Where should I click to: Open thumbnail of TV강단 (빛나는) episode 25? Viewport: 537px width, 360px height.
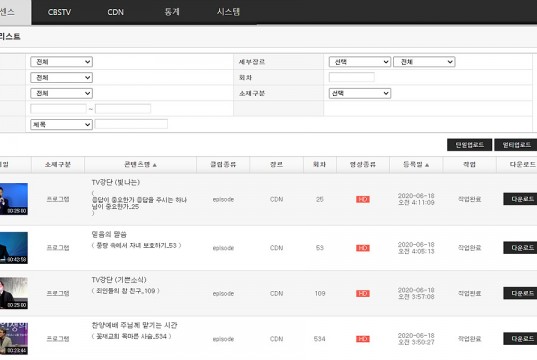pyautogui.click(x=14, y=199)
